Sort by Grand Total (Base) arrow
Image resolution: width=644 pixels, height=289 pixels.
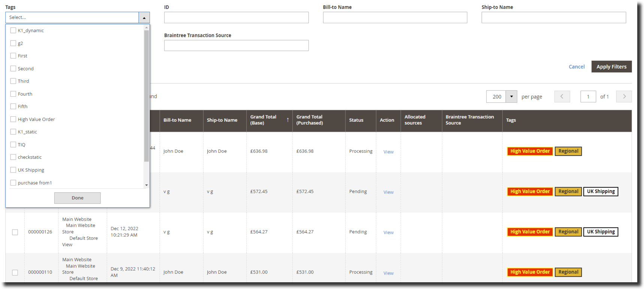tap(288, 120)
